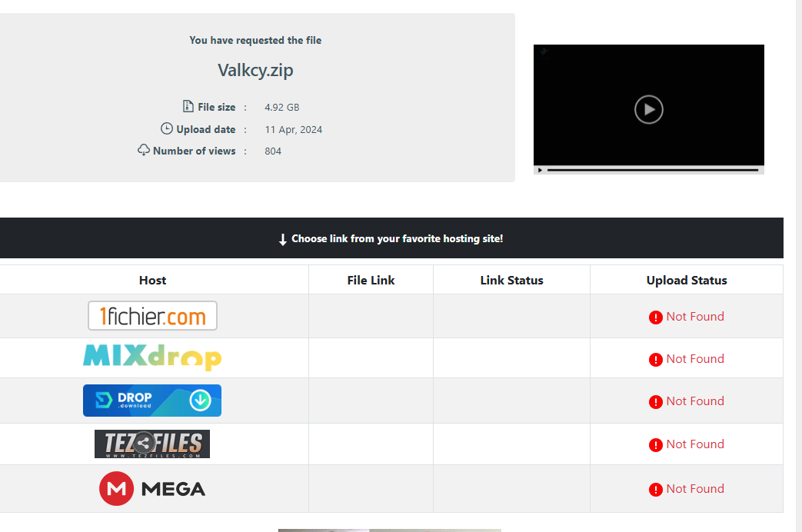
Task: Click red error icon in 1fichier row
Action: coord(655,318)
